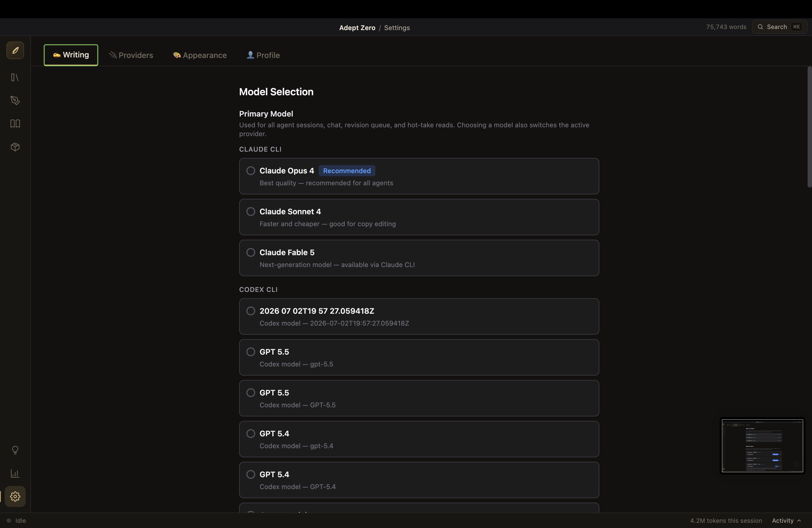812x528 pixels.
Task: Select the 2026 07 02T19 timestamp model radio
Action: pos(251,311)
